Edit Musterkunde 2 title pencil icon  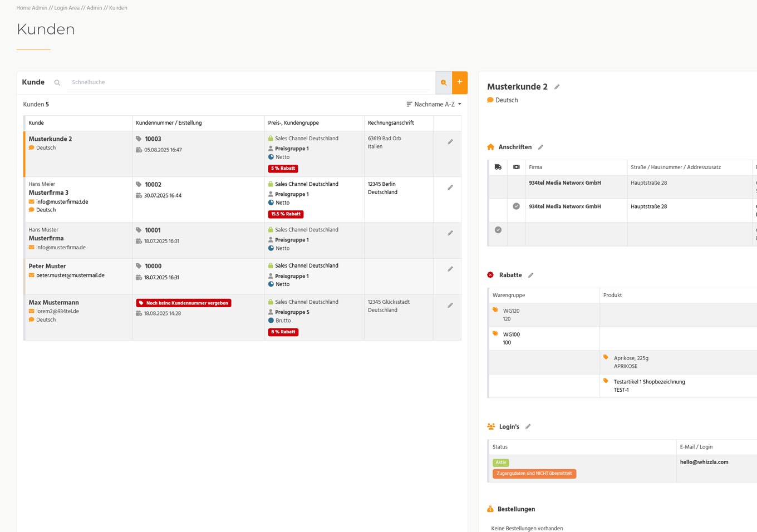[x=557, y=87]
